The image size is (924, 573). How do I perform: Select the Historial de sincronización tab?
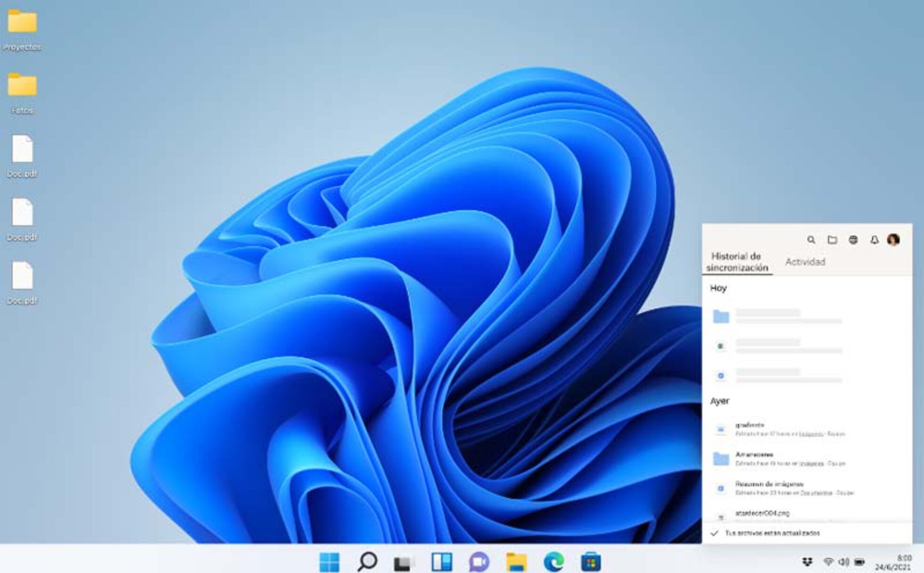point(738,262)
